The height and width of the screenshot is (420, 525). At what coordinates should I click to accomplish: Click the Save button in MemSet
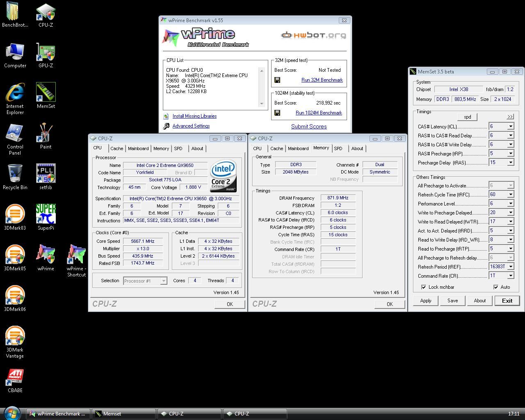453,301
